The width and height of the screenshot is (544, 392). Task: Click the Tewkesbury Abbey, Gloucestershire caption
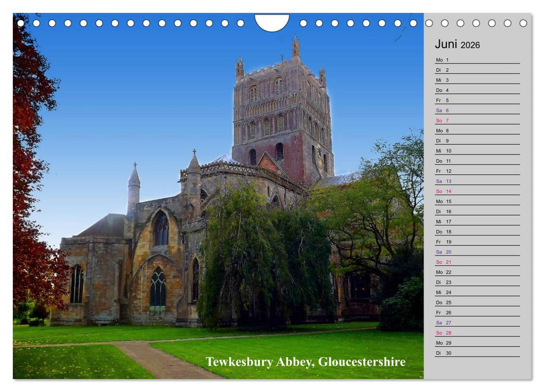pos(305,362)
